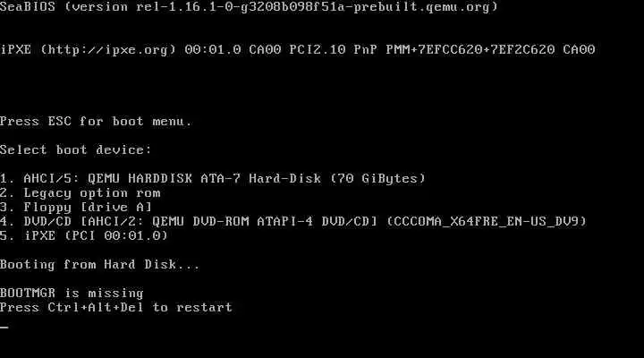Click the 'PCI2.10 PnP' text
The image size is (644, 358).
(x=333, y=50)
